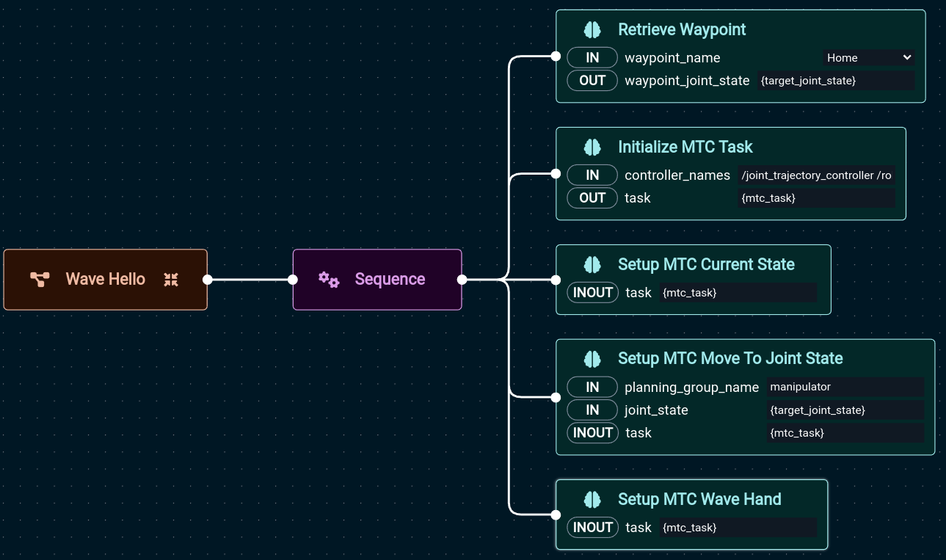946x560 pixels.
Task: Click brain icon on Setup MTC Move To Joint State
Action: tap(592, 359)
